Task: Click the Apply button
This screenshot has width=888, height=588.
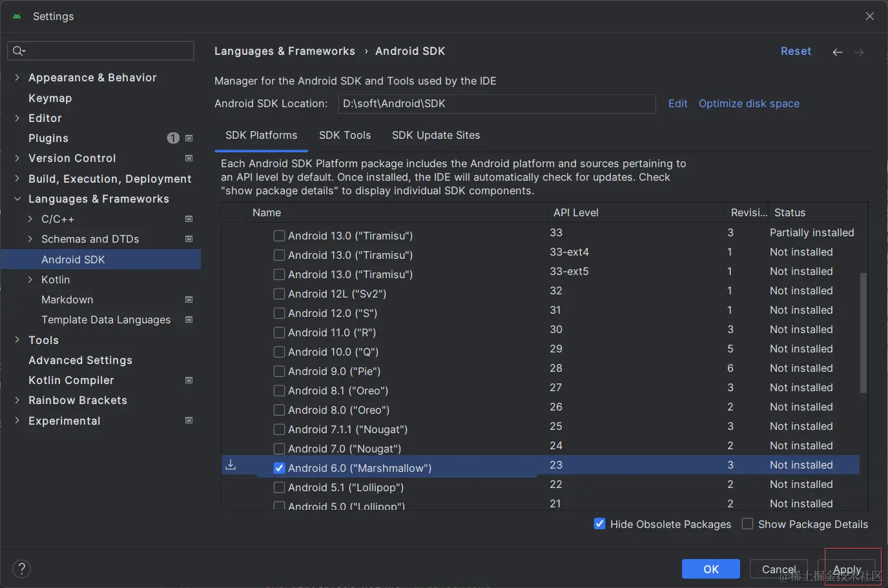Action: pyautogui.click(x=847, y=569)
